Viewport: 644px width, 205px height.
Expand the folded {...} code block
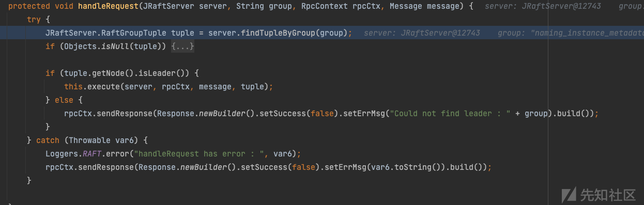[x=182, y=46]
